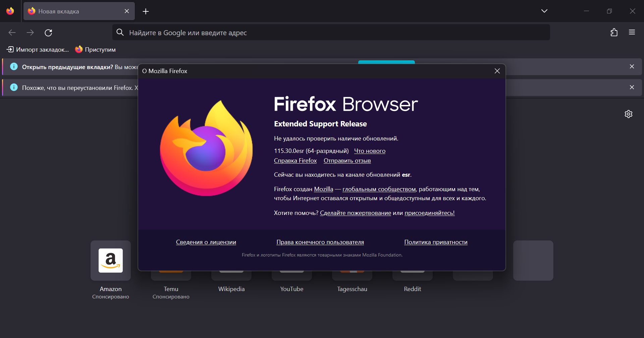The width and height of the screenshot is (644, 338).
Task: Click the Firefox View icon
Action: [10, 11]
